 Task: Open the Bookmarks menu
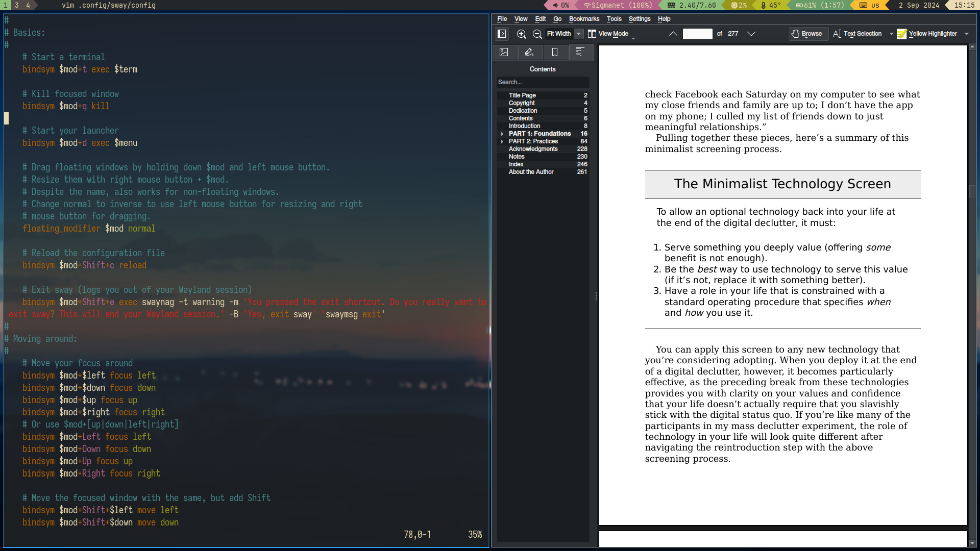[583, 19]
